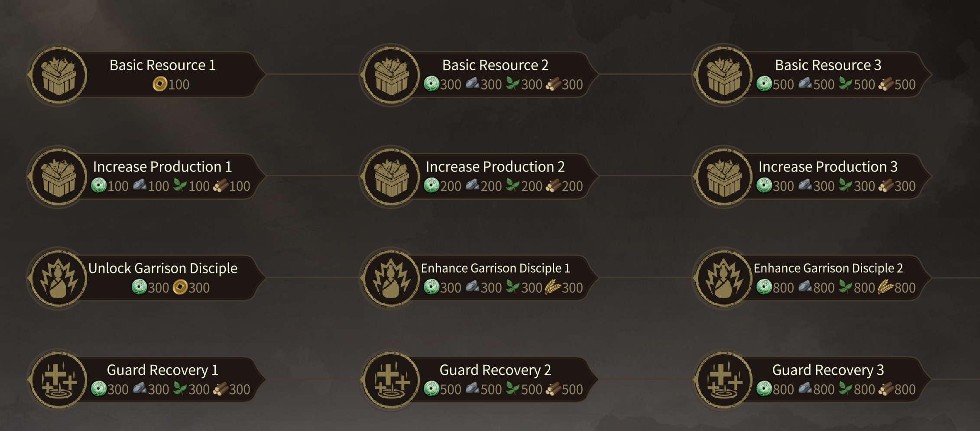Open the Increase Production 2 node label
The image size is (980, 431).
click(495, 167)
